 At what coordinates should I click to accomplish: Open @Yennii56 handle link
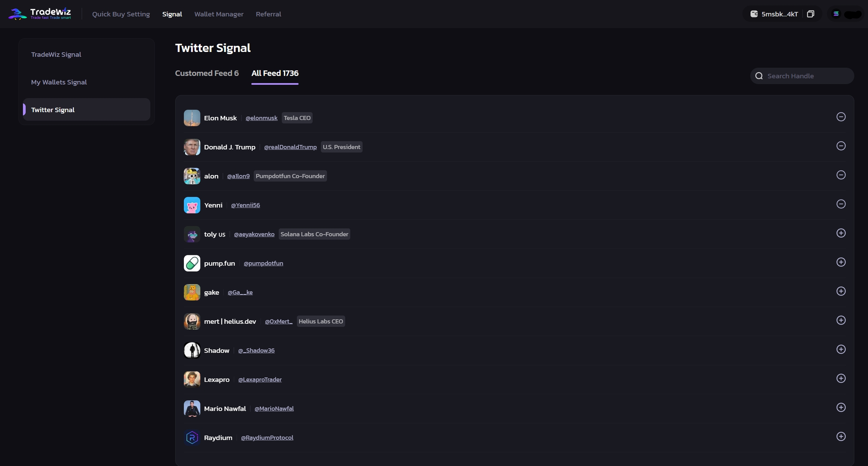click(x=245, y=205)
